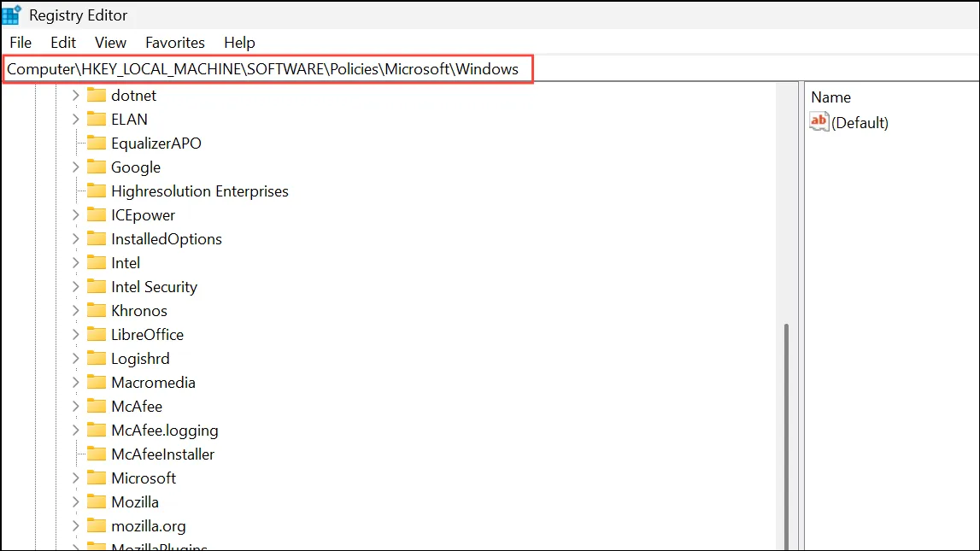This screenshot has height=551, width=980.
Task: Click the McAfee.logging folder icon
Action: tap(97, 430)
